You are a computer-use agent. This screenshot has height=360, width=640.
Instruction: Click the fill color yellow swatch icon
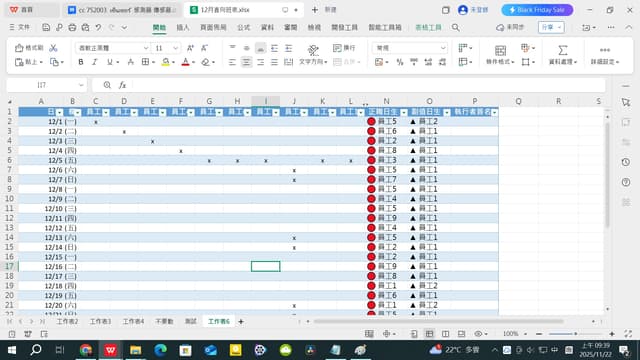coord(165,62)
